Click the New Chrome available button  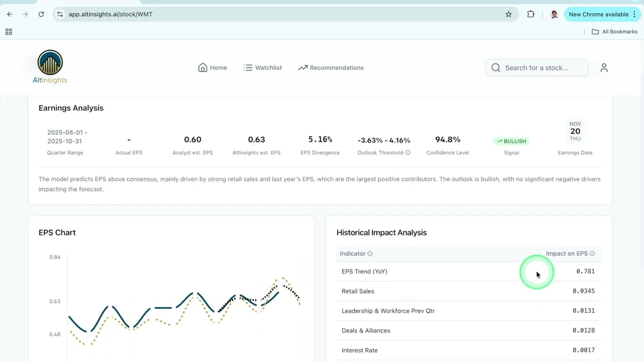[603, 14]
